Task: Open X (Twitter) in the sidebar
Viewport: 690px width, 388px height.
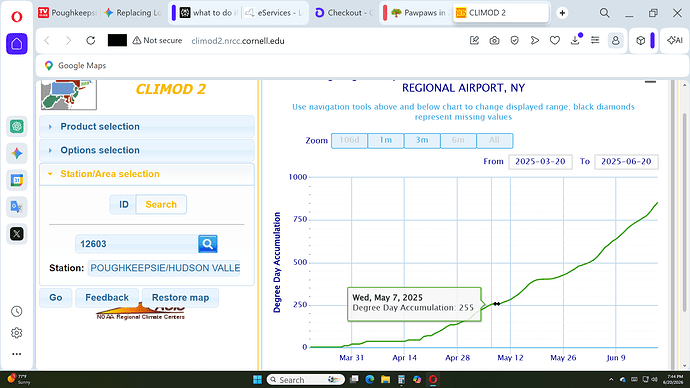Action: [17, 234]
